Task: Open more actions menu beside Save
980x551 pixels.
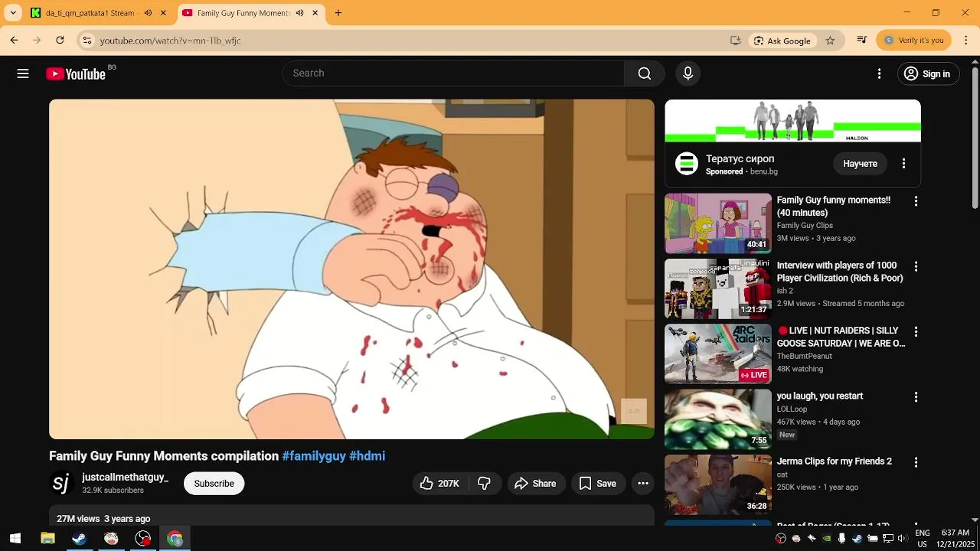Action: (643, 484)
